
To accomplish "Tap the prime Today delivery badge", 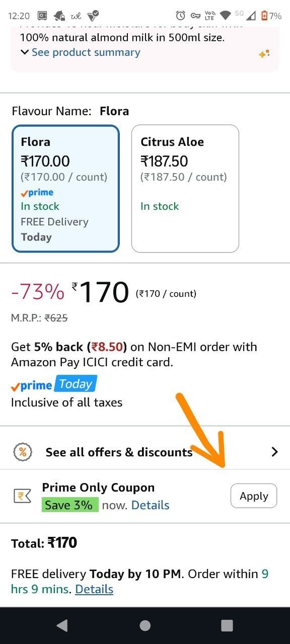I will tap(54, 385).
